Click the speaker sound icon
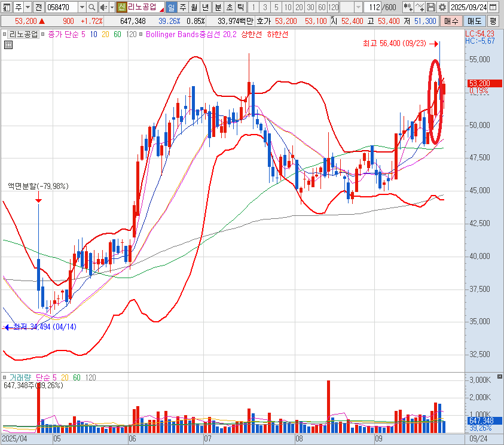 (x=103, y=7)
